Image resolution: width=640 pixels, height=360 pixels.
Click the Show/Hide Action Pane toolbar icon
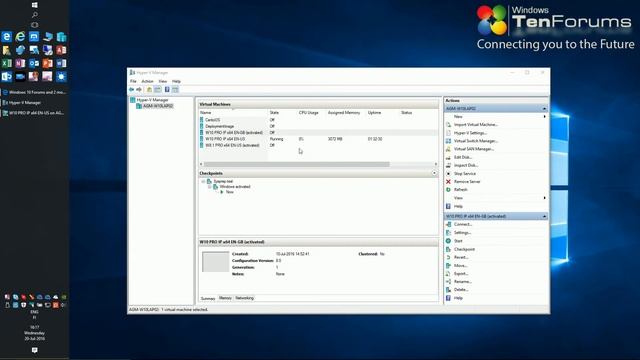click(175, 89)
